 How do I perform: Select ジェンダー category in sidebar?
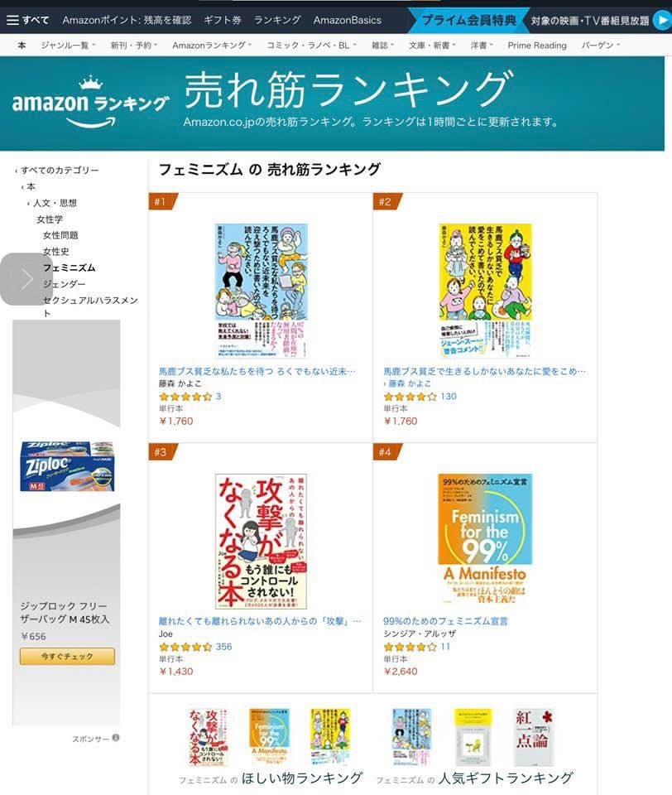64,284
